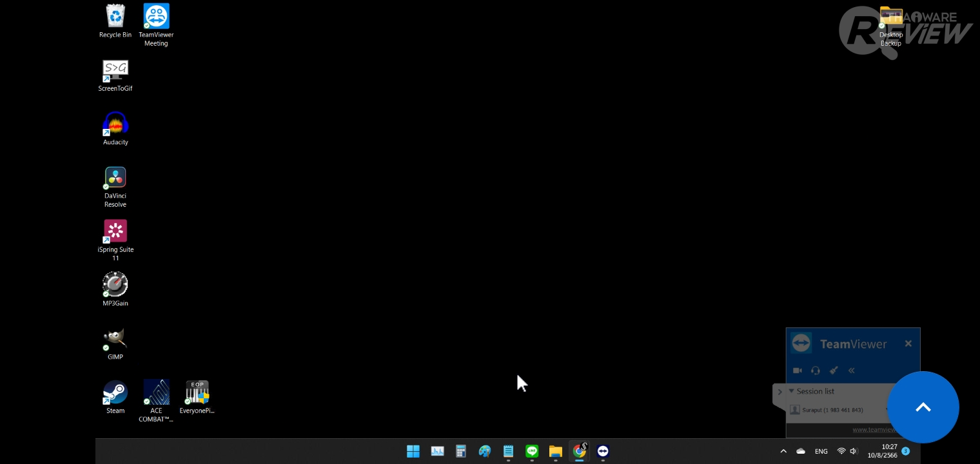Open the volume speaker tray icon
The height and width of the screenshot is (464, 980).
854,451
